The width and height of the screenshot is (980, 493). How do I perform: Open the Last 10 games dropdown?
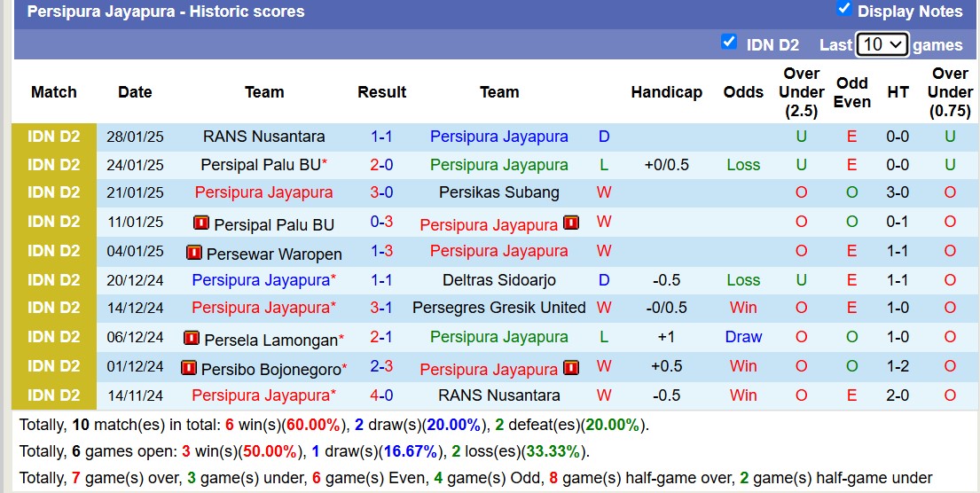tap(882, 44)
